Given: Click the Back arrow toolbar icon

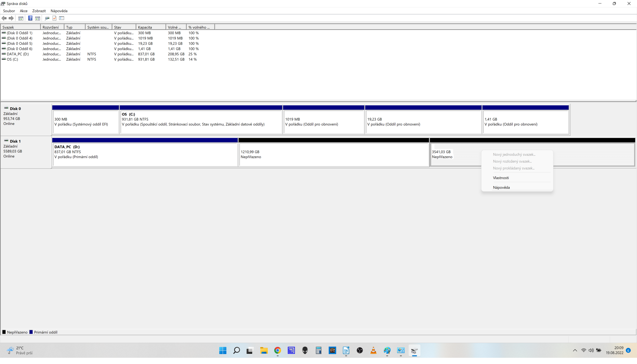Looking at the screenshot, I should (x=4, y=18).
